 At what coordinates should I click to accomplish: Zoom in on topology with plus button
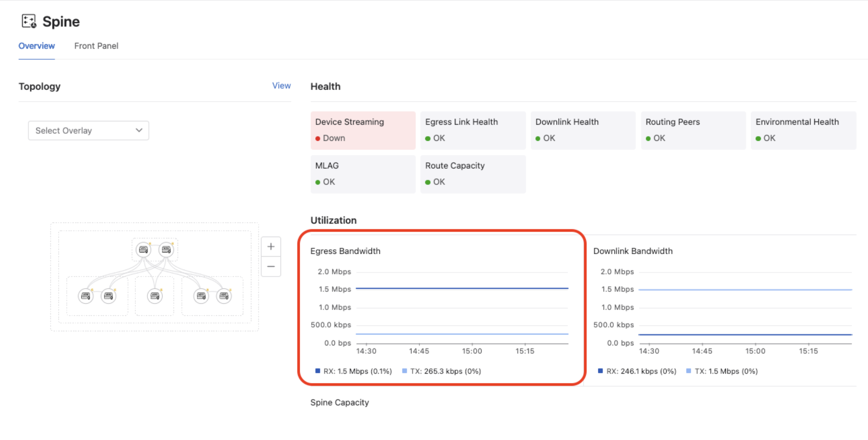[x=271, y=247]
